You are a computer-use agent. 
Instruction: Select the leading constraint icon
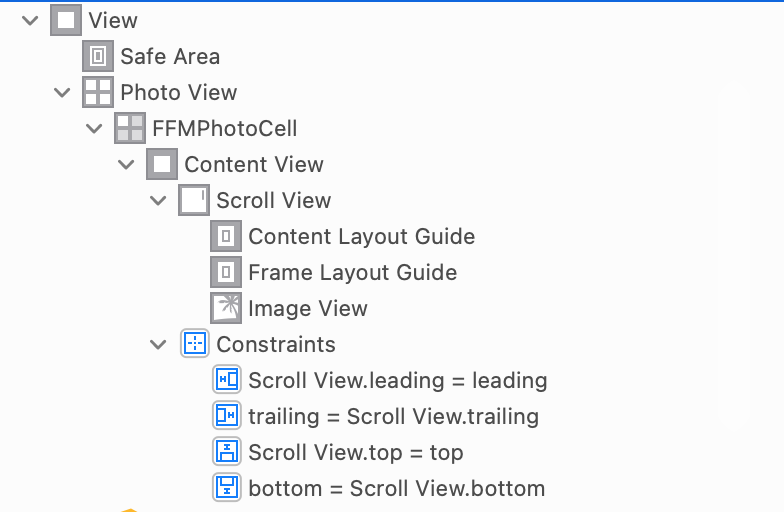(x=227, y=380)
